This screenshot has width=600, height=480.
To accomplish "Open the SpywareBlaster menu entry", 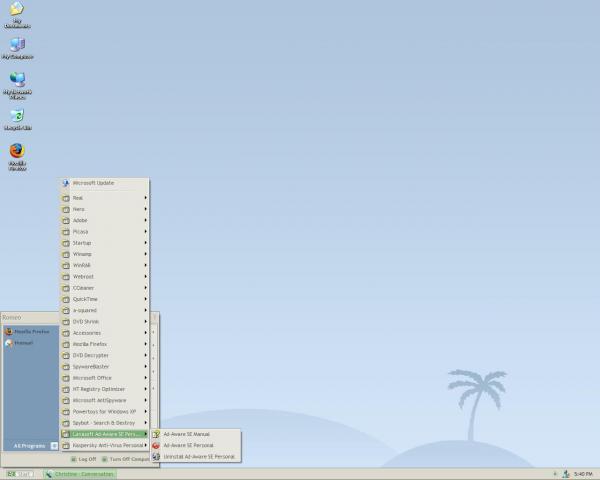I will (104, 367).
